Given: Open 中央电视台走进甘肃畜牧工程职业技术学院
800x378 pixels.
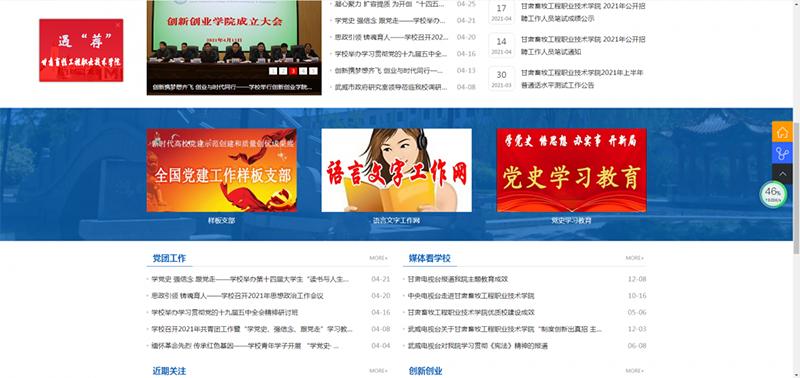Looking at the screenshot, I should pyautogui.click(x=471, y=296).
